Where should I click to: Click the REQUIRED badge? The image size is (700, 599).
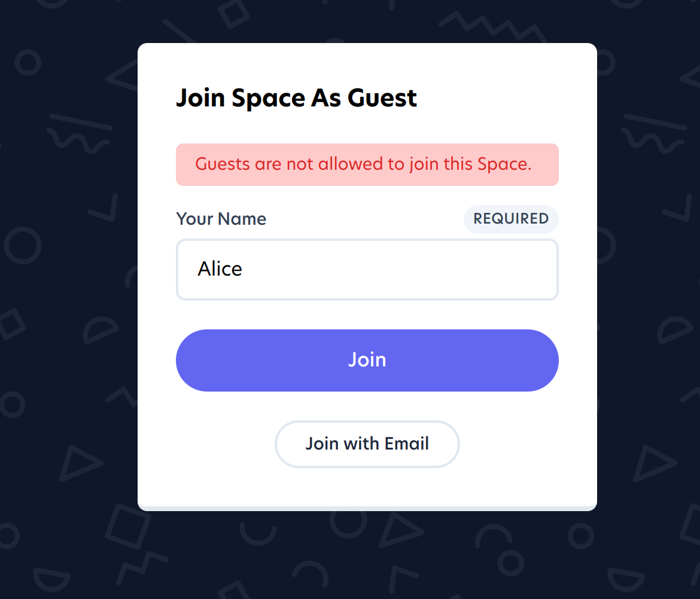[510, 219]
